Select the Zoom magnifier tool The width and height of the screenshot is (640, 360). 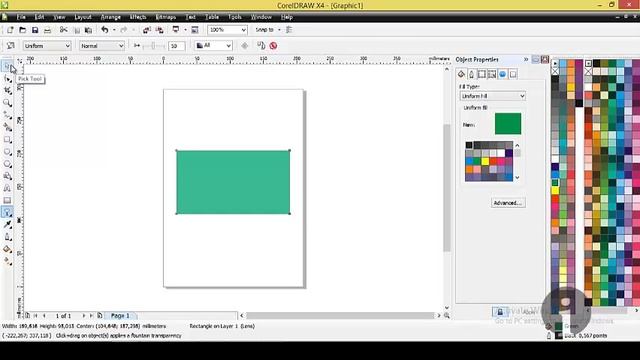7,103
